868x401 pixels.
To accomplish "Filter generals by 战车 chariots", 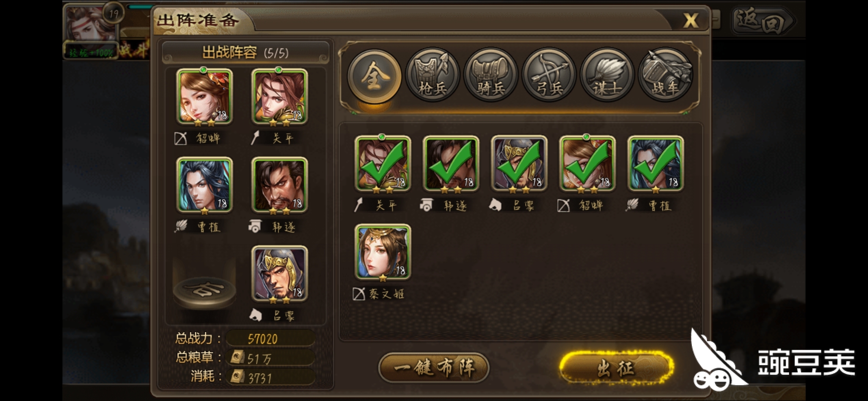I will (665, 75).
